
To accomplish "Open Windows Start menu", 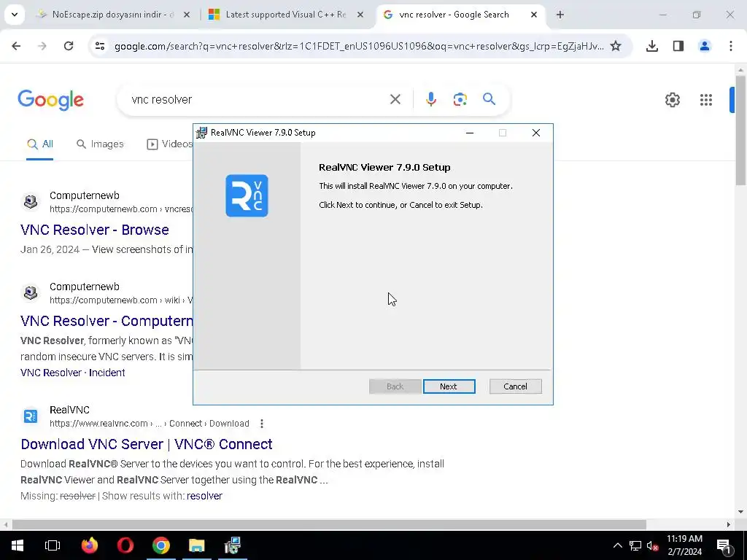I will tap(18, 545).
